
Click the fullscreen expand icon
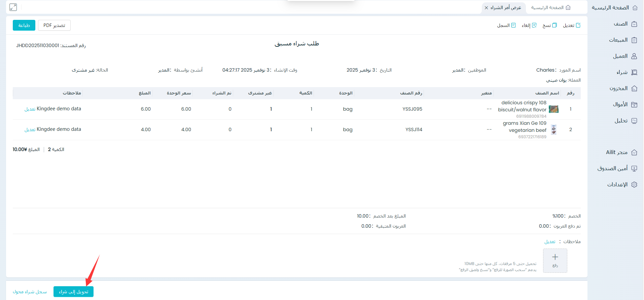13,7
